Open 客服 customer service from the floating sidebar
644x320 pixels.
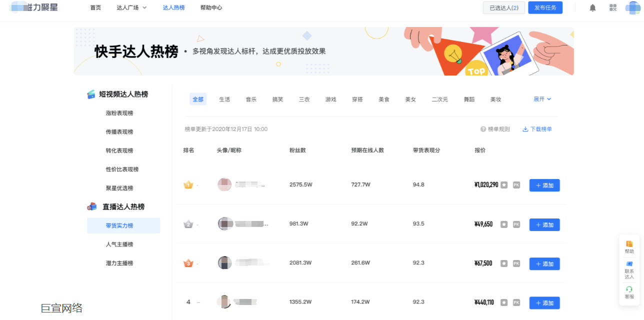point(628,291)
